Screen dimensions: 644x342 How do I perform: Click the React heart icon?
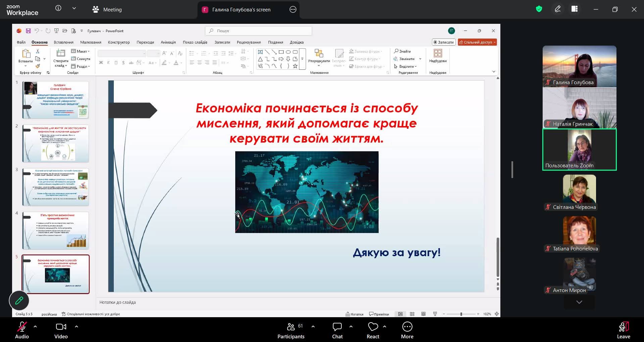(373, 327)
